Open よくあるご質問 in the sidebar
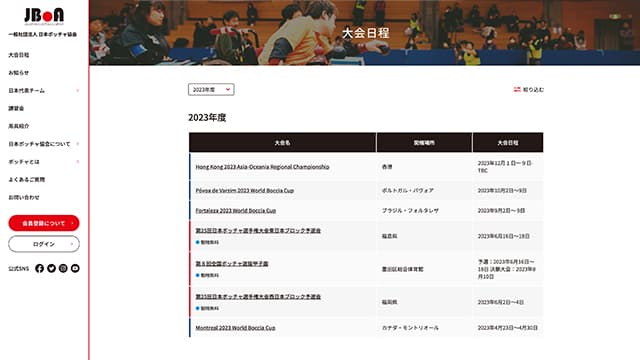 pos(27,180)
